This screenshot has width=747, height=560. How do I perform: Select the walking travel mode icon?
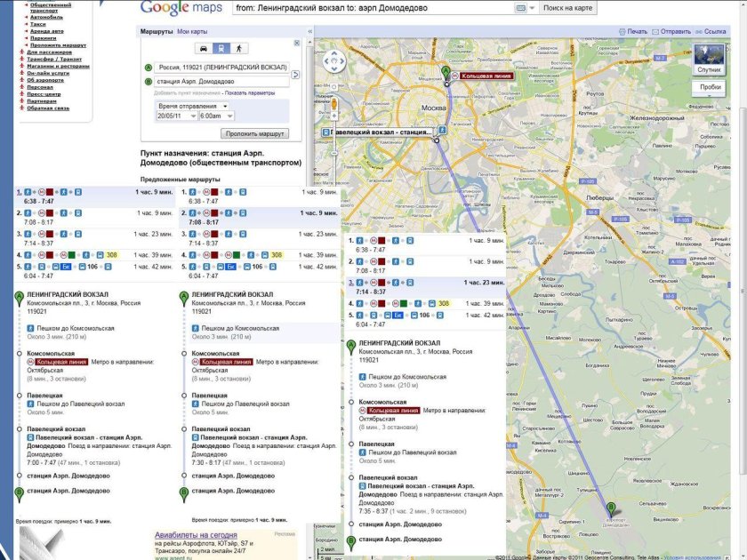(239, 48)
